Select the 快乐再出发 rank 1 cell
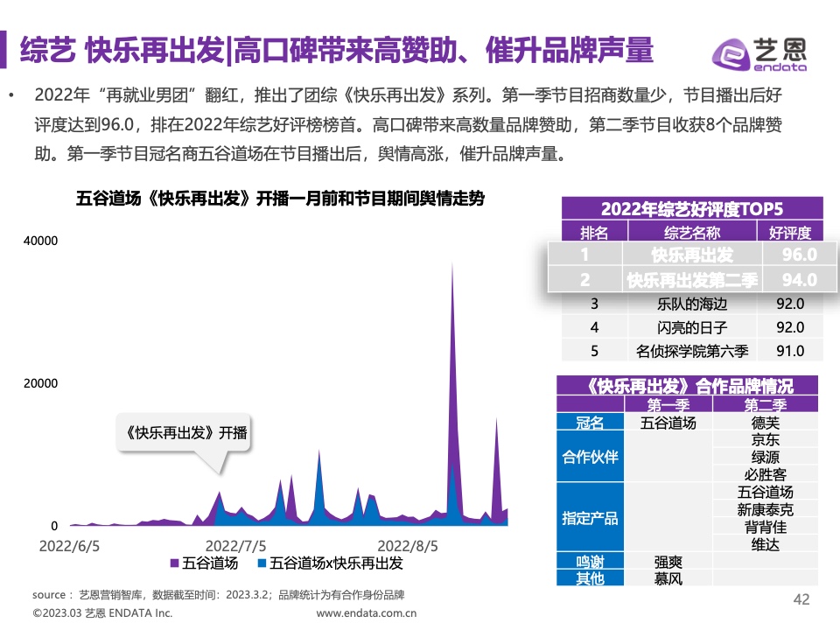Screen dimensions: 840x630 coord(691,255)
